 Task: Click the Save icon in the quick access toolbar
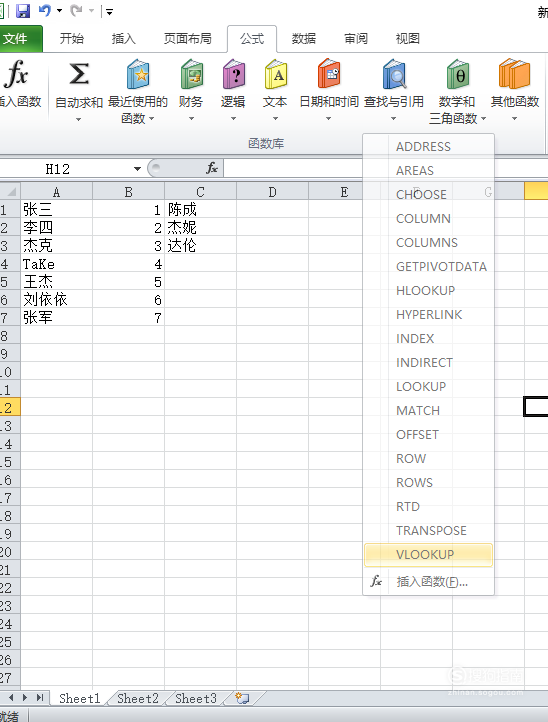point(23,11)
